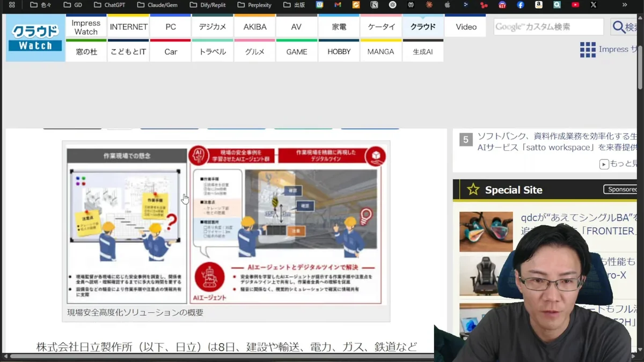The image size is (644, 362).
Task: Open the X (Twitter) bookmark icon
Action: click(x=594, y=5)
